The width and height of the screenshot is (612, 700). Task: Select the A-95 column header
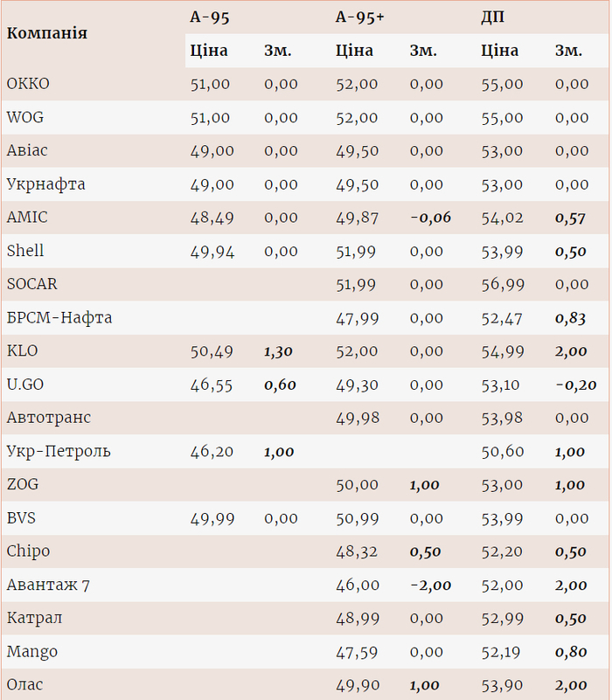210,17
